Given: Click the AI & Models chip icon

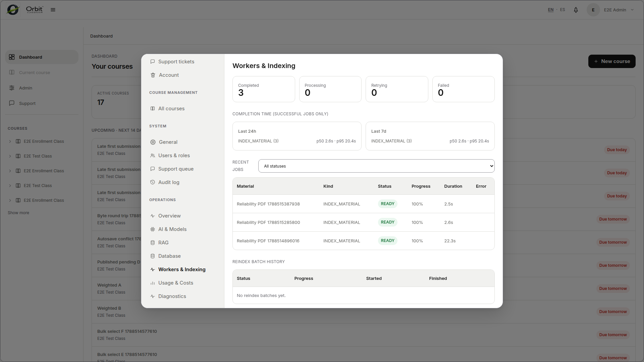Looking at the screenshot, I should point(153,229).
